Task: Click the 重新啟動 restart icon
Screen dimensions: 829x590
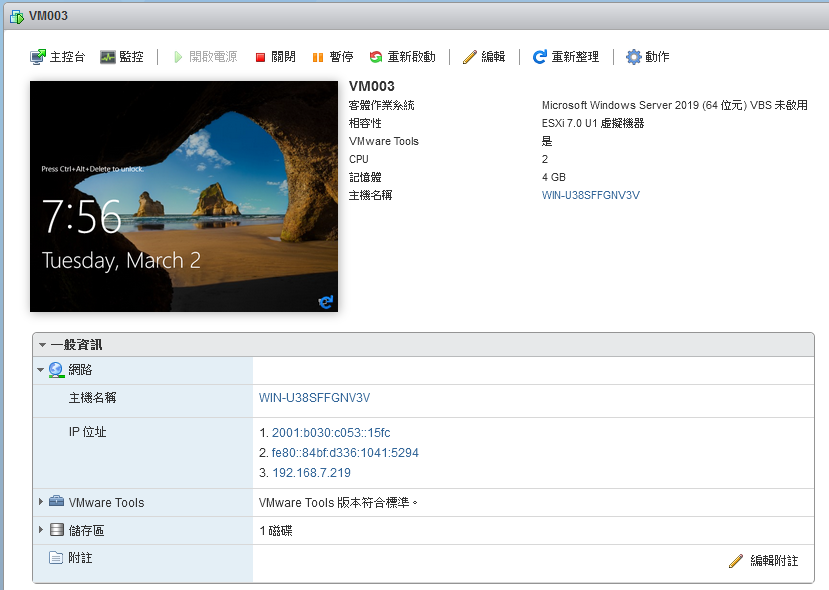Action: point(375,57)
